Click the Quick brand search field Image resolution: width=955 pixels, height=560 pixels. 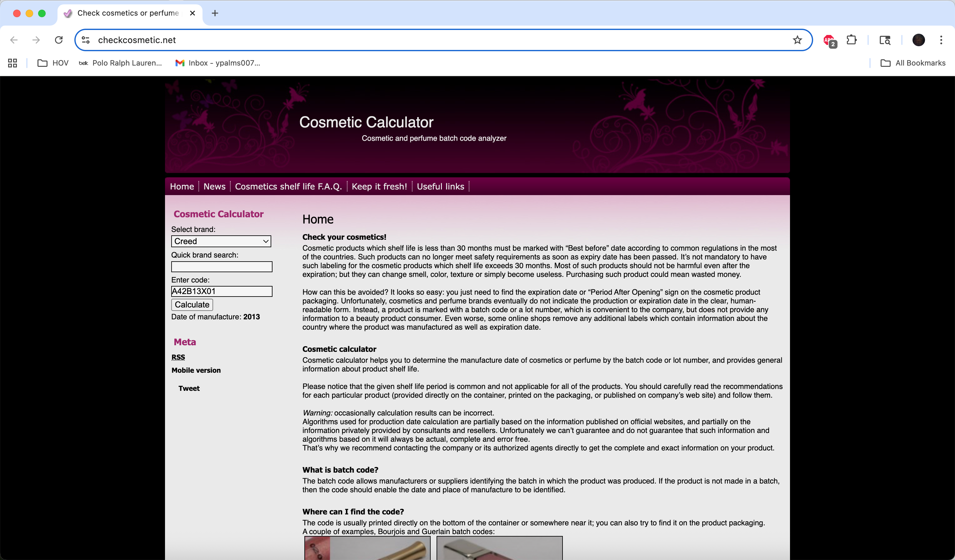[x=222, y=267]
